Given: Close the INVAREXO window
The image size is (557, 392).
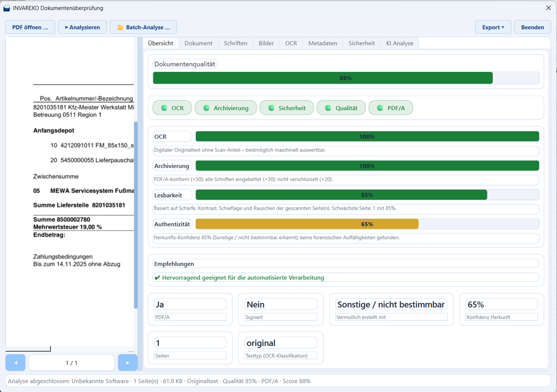Looking at the screenshot, I should (548, 8).
